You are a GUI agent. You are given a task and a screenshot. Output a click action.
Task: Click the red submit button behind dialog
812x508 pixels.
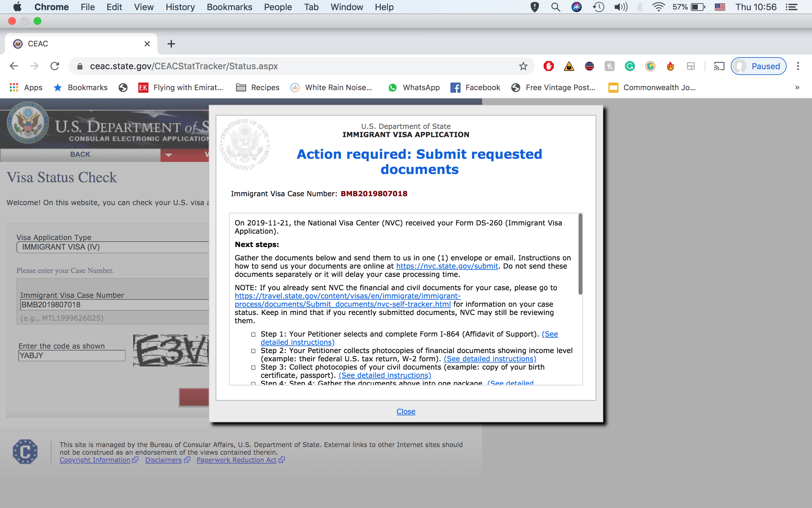pyautogui.click(x=194, y=398)
